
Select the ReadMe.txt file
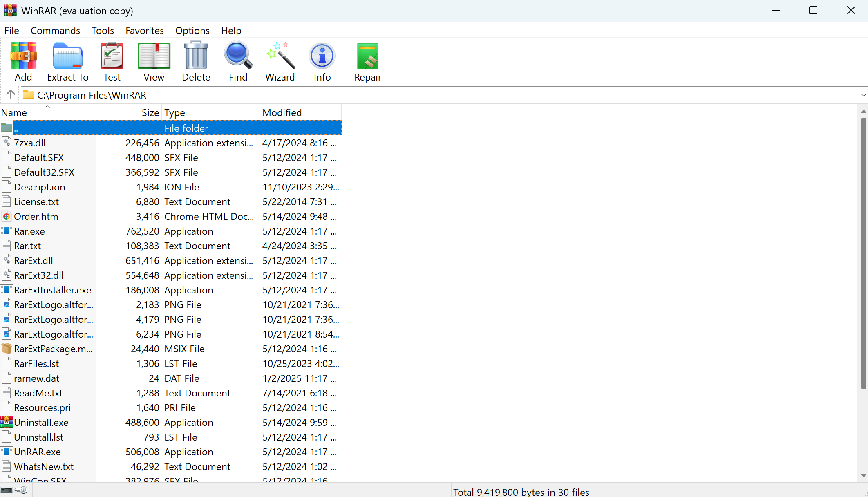pos(38,393)
